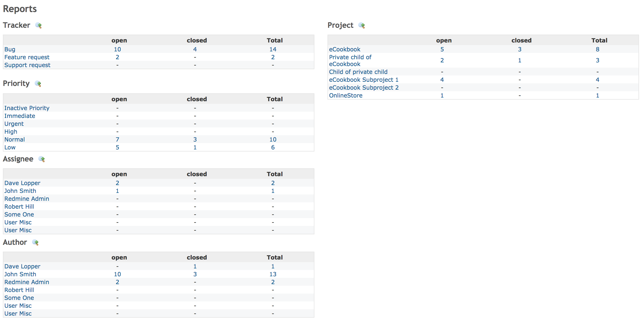
Task: Click total 3 for Private child project
Action: 598,60
